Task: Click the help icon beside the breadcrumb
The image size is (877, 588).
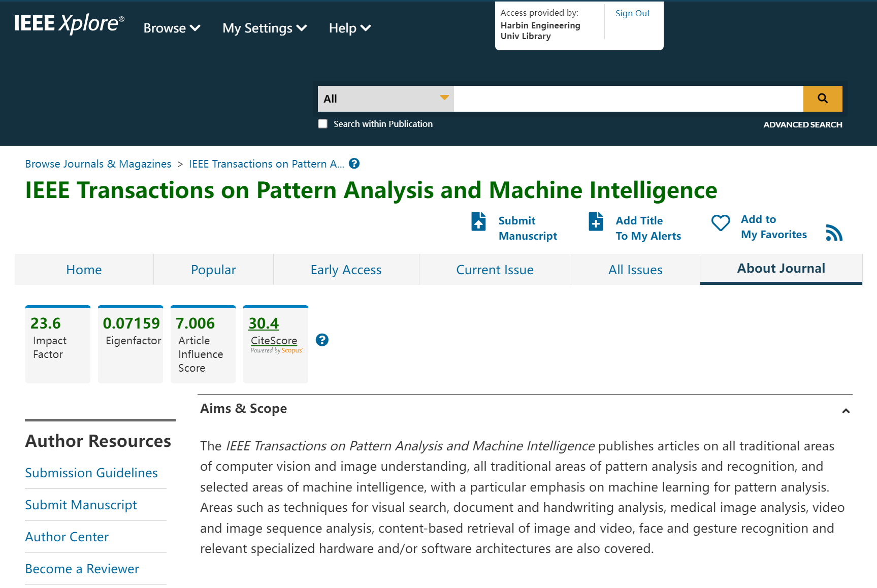Action: point(354,164)
